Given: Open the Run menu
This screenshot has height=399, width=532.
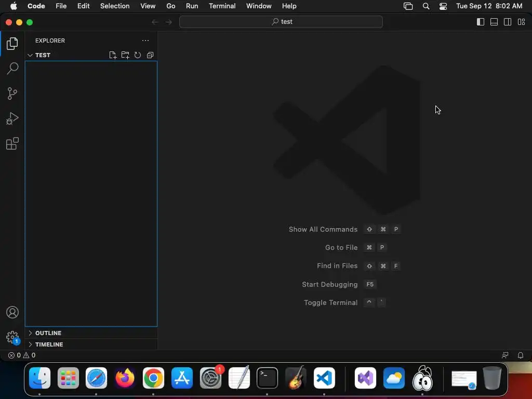Looking at the screenshot, I should [192, 6].
